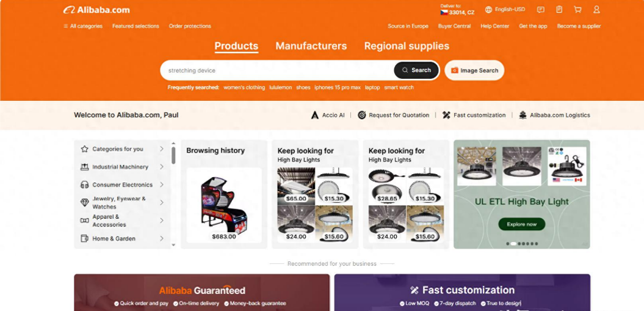Expand Apparel & Accessories chevron
This screenshot has width=644, height=311.
162,221
